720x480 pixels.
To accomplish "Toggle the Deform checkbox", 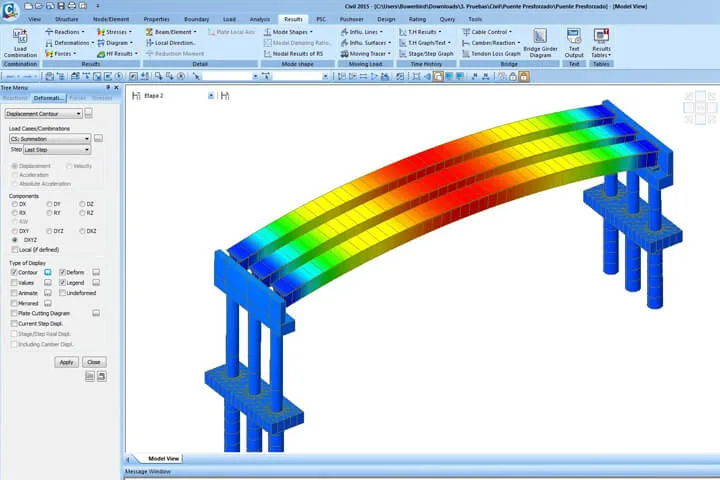I will click(x=62, y=272).
